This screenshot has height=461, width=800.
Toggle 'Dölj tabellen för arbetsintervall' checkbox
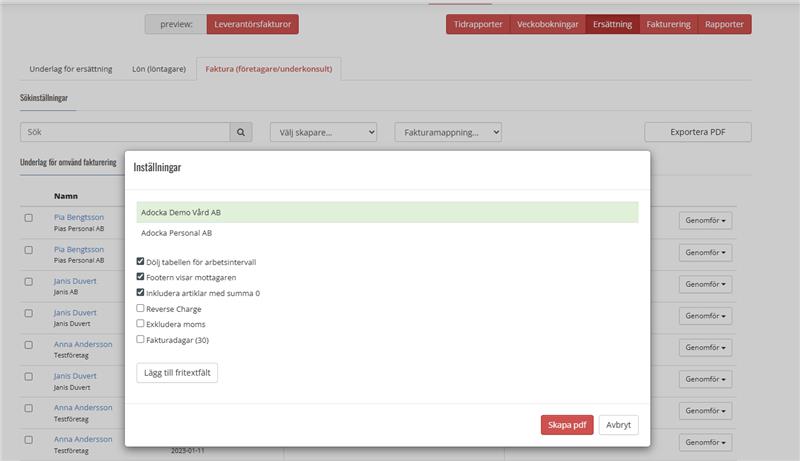tap(140, 261)
